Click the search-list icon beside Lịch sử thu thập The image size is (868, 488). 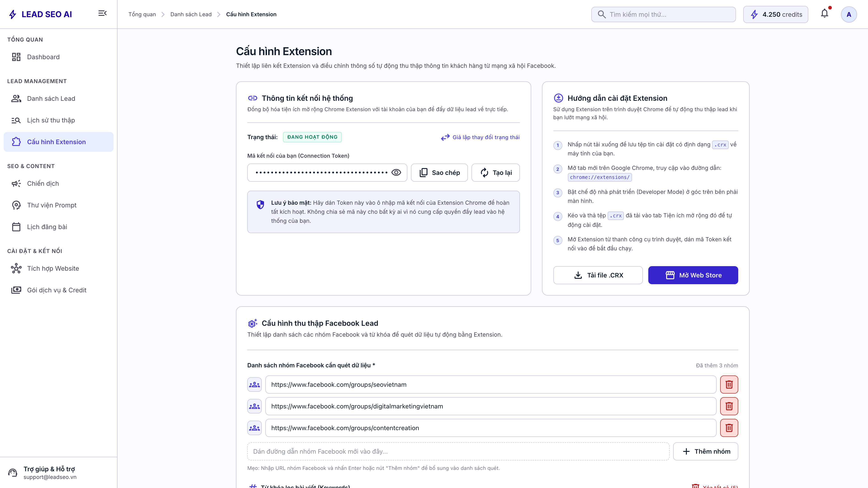[x=16, y=120]
